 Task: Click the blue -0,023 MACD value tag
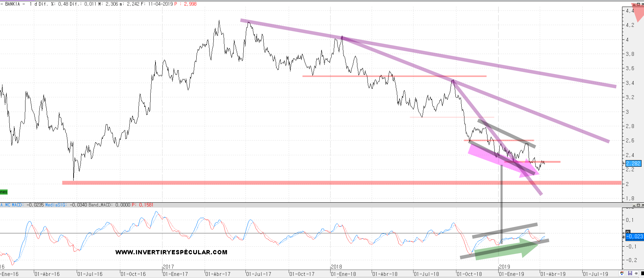coord(634,236)
